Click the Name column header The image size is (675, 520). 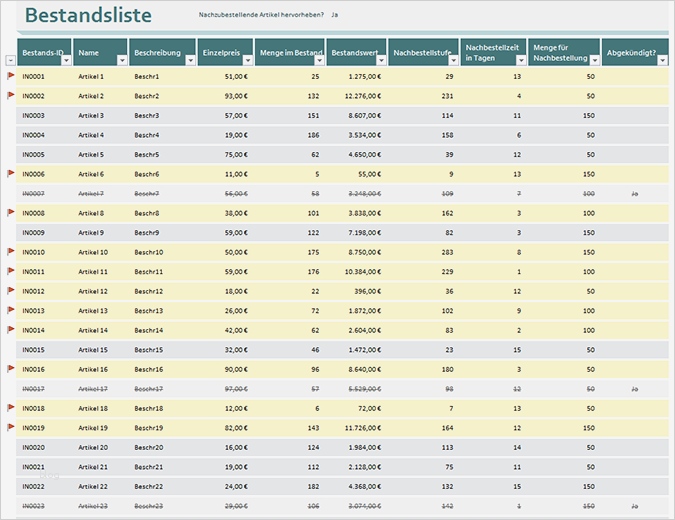[89, 52]
